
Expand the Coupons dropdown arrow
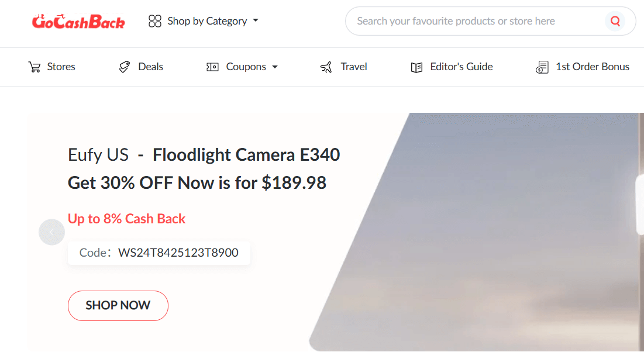[x=275, y=67]
